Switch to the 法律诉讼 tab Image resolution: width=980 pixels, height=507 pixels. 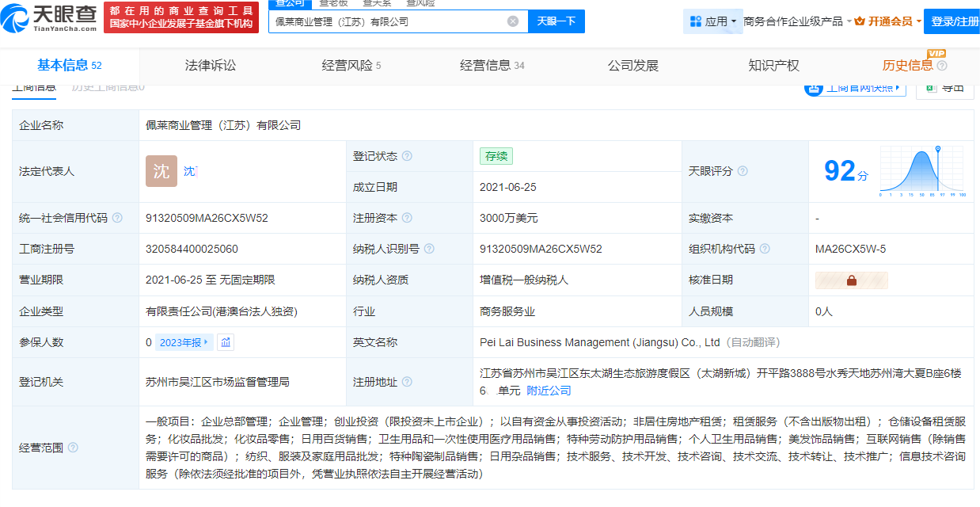(210, 66)
